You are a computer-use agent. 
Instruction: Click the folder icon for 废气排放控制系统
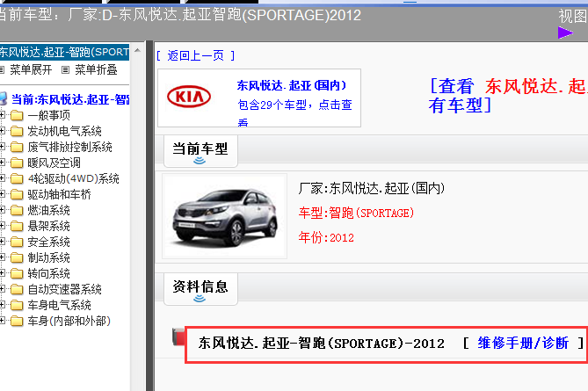click(17, 147)
